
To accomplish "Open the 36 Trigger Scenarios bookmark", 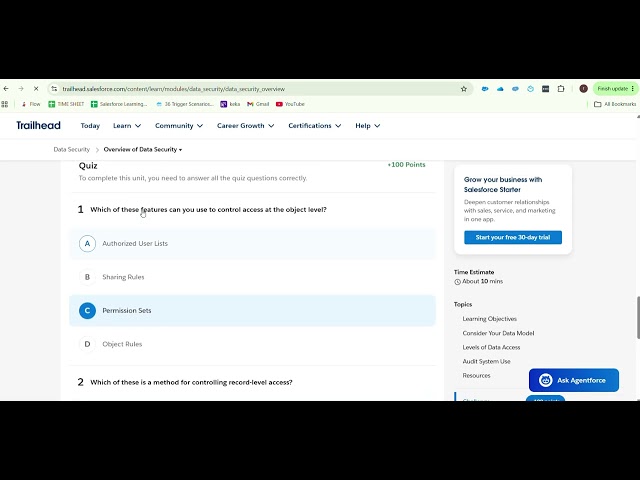I will [184, 104].
